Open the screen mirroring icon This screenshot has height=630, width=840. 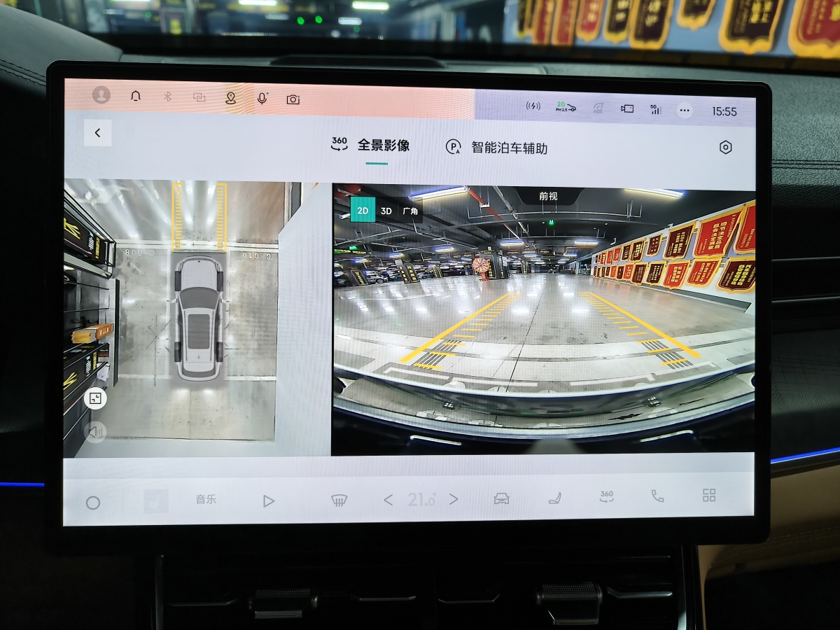[199, 98]
